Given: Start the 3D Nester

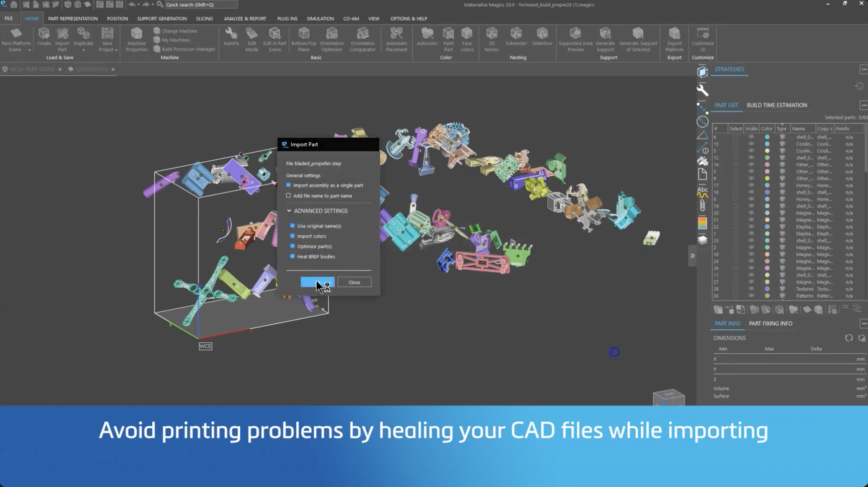Looking at the screenshot, I should click(x=492, y=39).
